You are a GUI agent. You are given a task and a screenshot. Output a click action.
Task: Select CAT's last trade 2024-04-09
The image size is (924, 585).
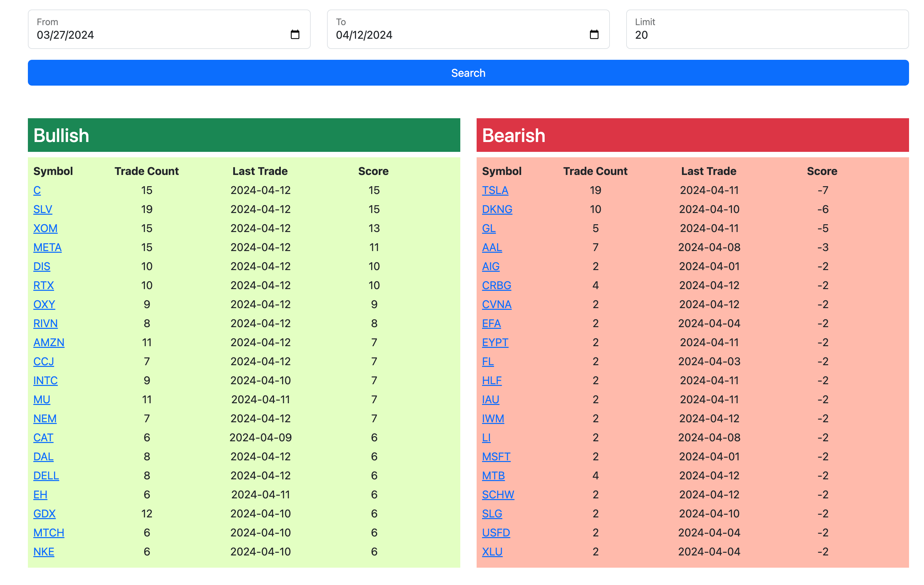[260, 438]
